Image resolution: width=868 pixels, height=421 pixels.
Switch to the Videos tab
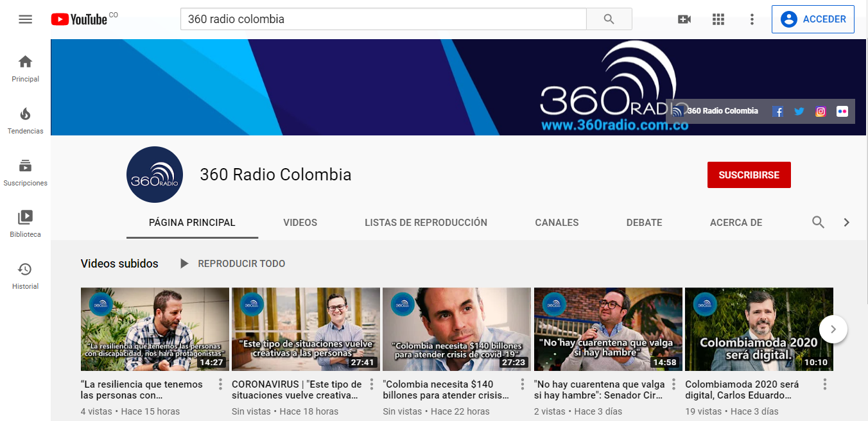(300, 223)
